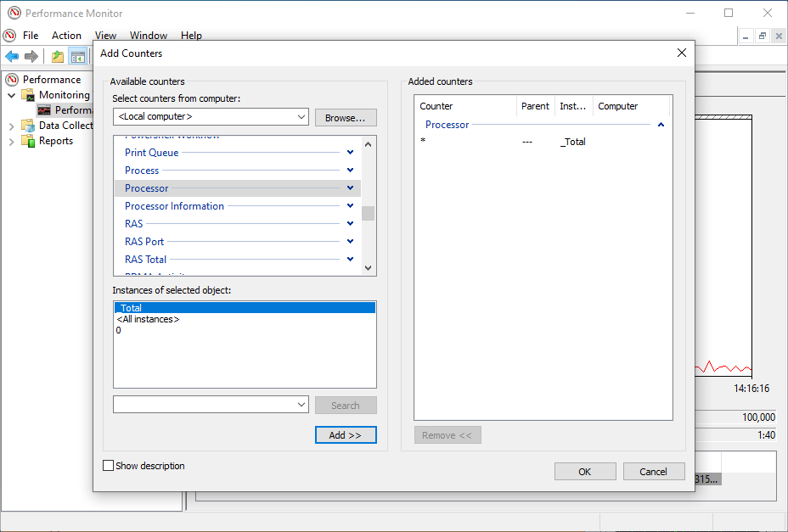Click the Add button

(x=345, y=434)
